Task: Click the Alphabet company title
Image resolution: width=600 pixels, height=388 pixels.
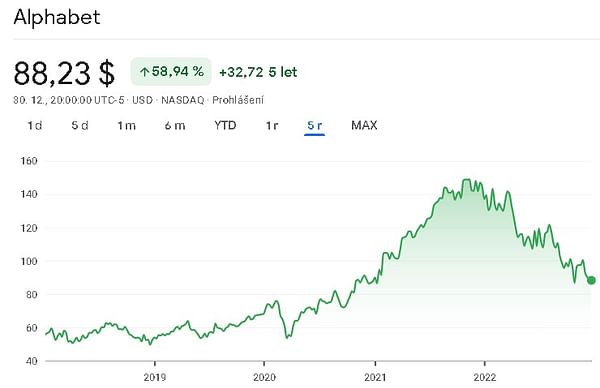Action: 57,17
